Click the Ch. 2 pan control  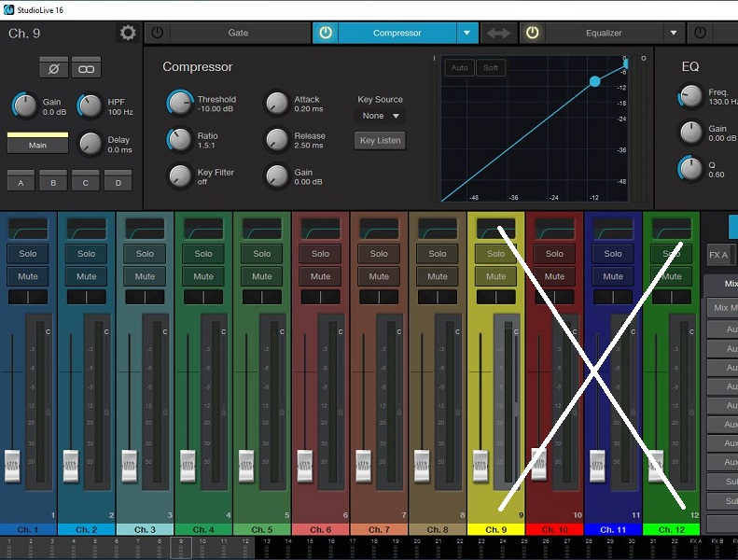point(86,297)
